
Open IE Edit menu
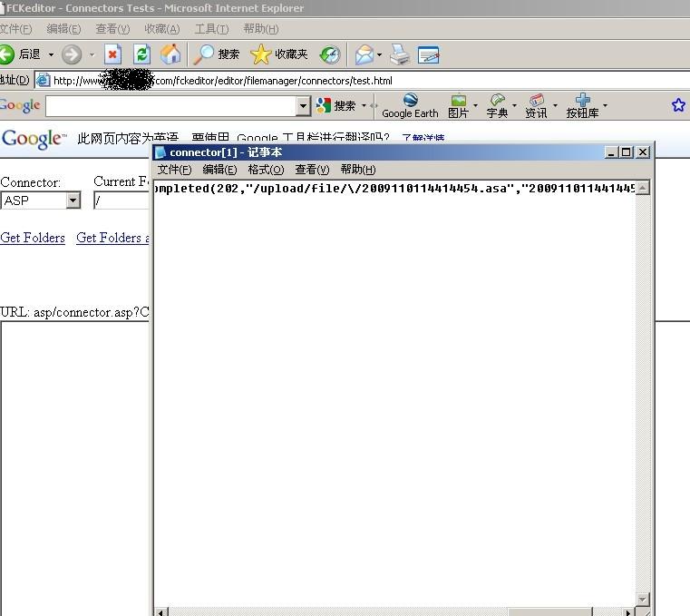click(x=63, y=29)
